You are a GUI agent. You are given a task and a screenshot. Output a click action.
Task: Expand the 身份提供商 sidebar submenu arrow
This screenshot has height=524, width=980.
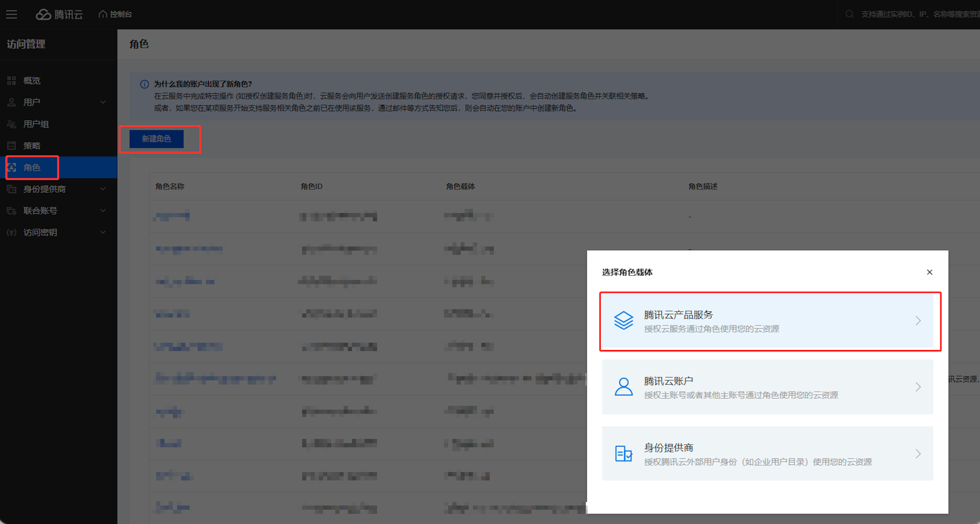pyautogui.click(x=103, y=189)
